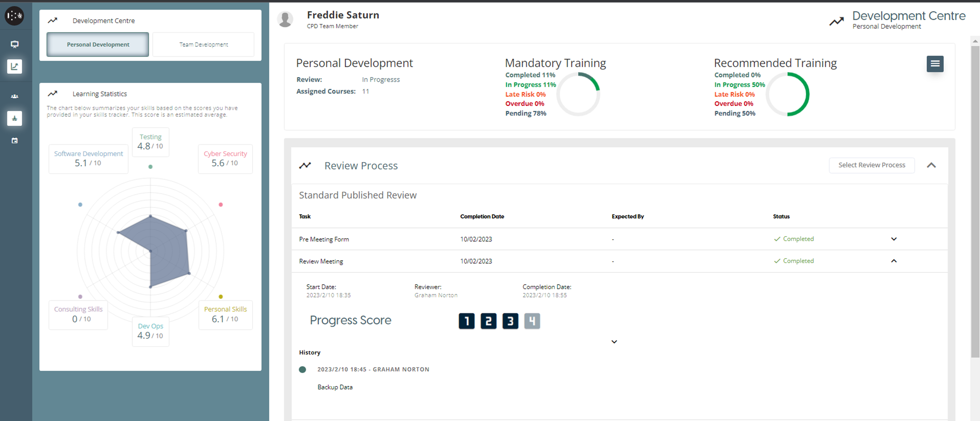Click Select Review Process button
Screen dimensions: 980x421
coord(872,165)
